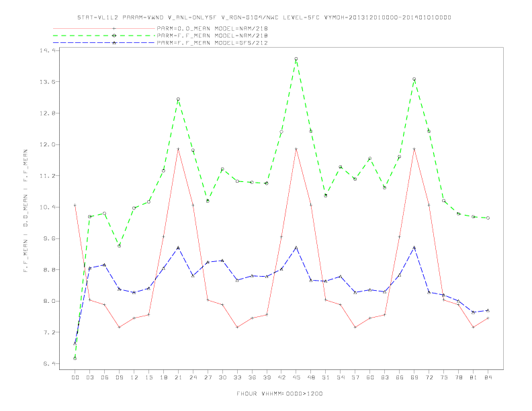Click x-axis hour label 18
Viewport: 532px width, 411px height.
click(163, 377)
